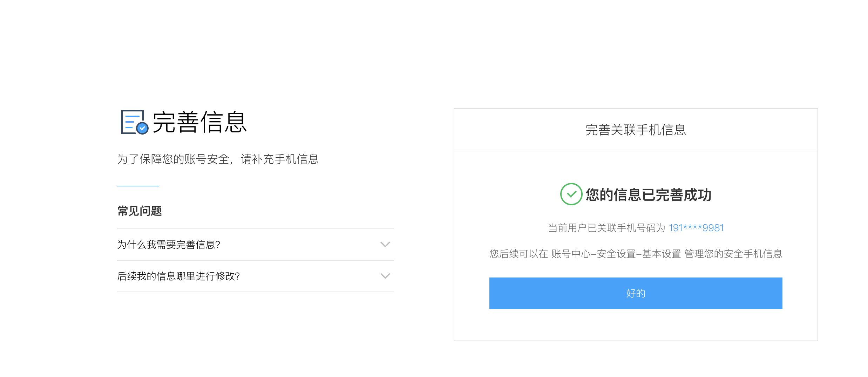Viewport: 868px width, 377px height.
Task: Expand the 为什么我需要完善信息 chevron arrow
Action: 385,245
